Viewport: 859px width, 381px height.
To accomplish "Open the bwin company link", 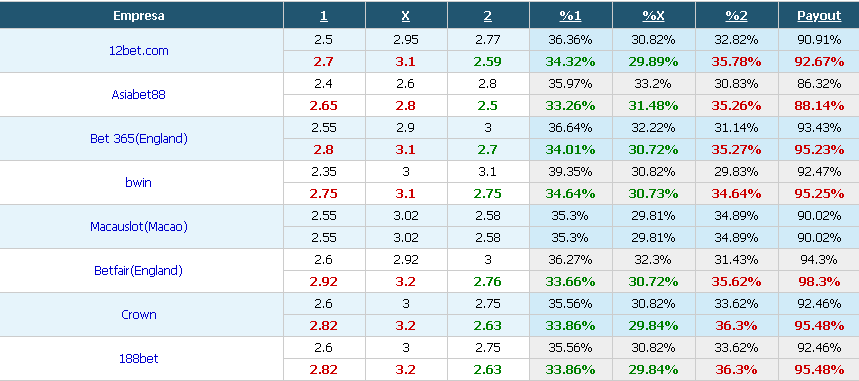I will [x=139, y=183].
